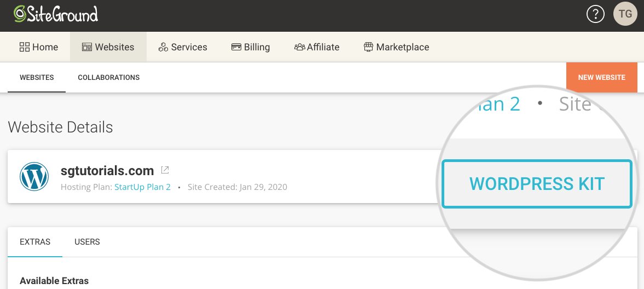
Task: Open the StartUp Plan 2 link
Action: click(x=142, y=187)
